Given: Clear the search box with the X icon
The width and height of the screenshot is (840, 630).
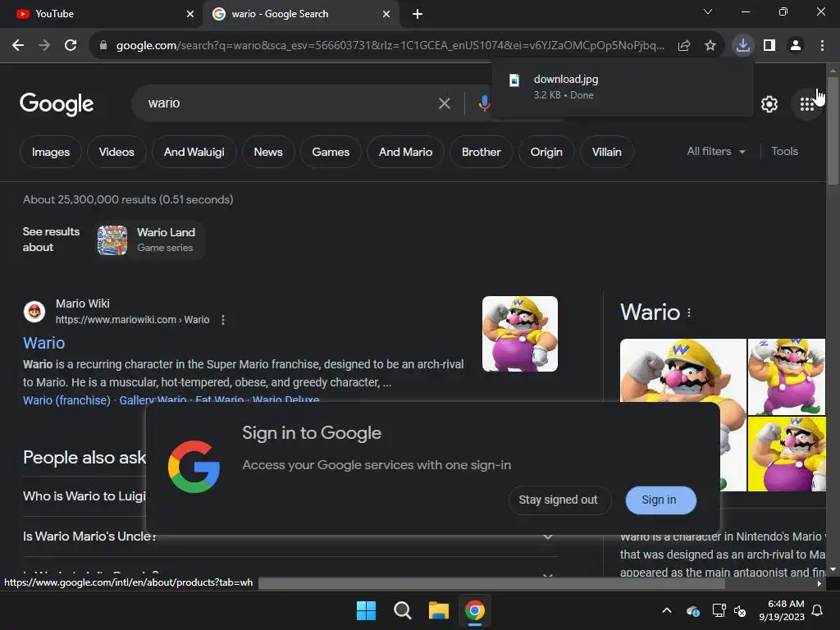Looking at the screenshot, I should 444,103.
